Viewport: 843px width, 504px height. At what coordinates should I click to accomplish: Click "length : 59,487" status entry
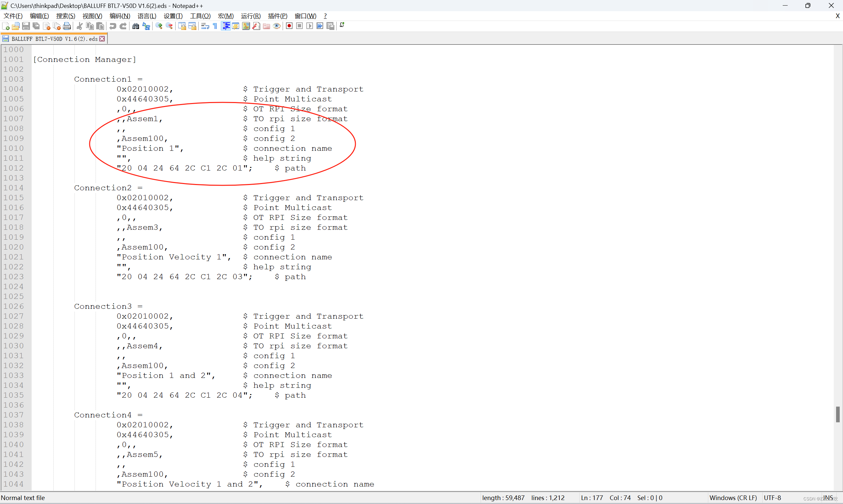pos(503,498)
